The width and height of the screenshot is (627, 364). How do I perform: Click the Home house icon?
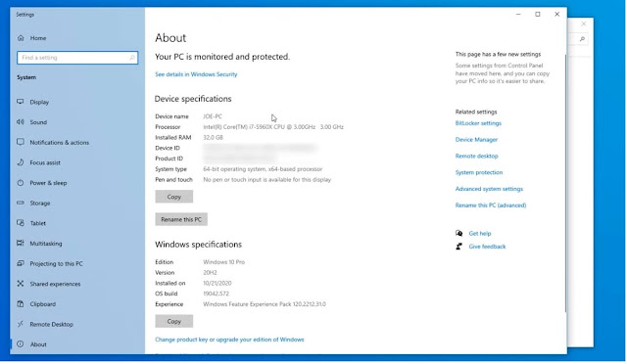click(21, 38)
